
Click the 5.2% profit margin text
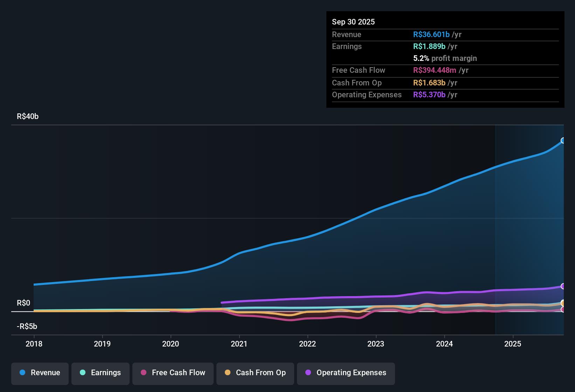tap(445, 58)
